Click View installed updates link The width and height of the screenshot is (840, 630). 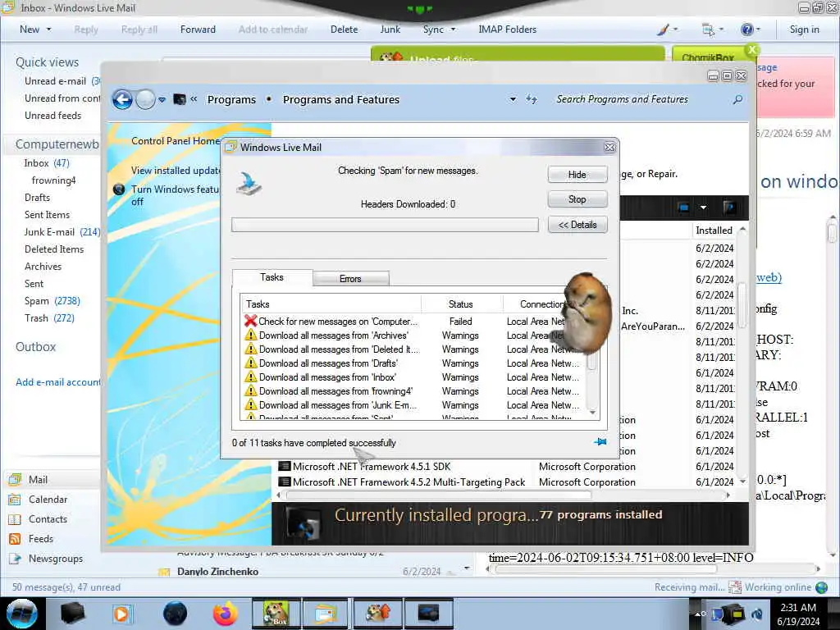pyautogui.click(x=176, y=171)
